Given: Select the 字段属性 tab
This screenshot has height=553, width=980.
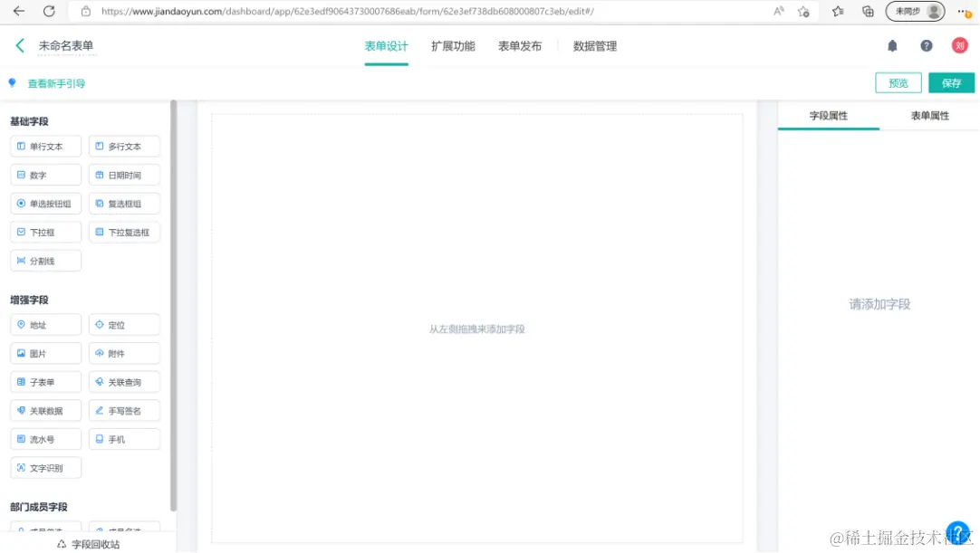Looking at the screenshot, I should click(829, 116).
